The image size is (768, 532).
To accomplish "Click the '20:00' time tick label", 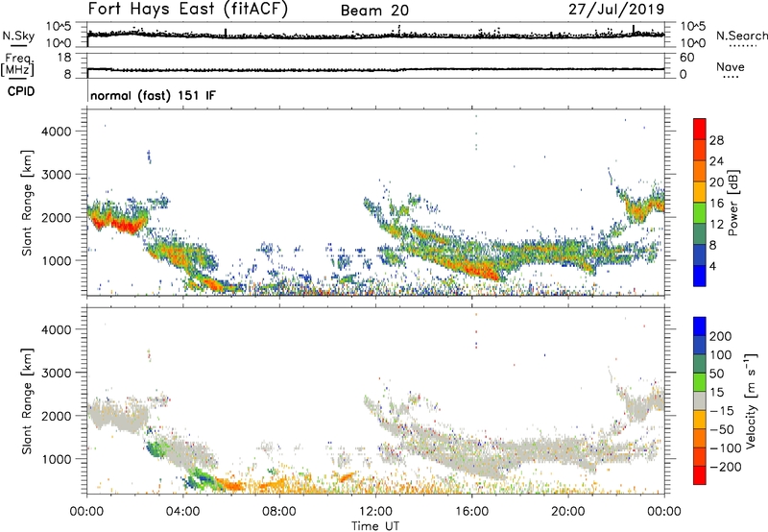I will pos(567,512).
